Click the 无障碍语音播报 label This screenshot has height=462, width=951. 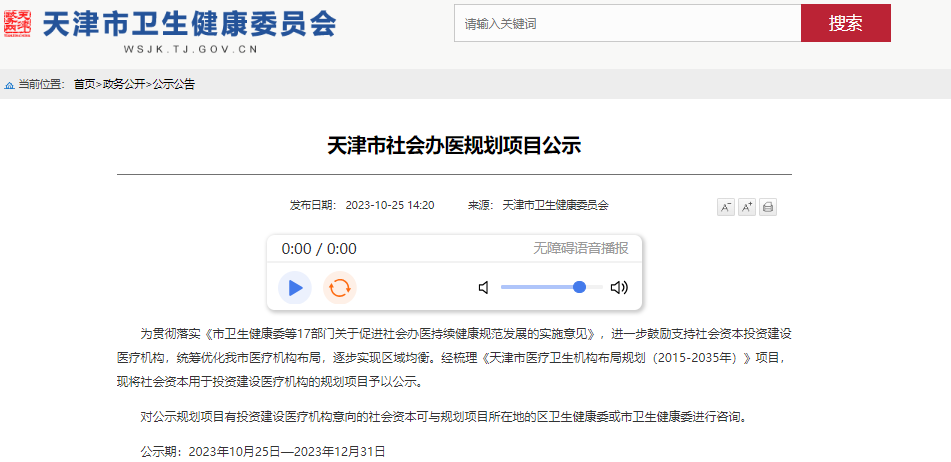coord(580,248)
